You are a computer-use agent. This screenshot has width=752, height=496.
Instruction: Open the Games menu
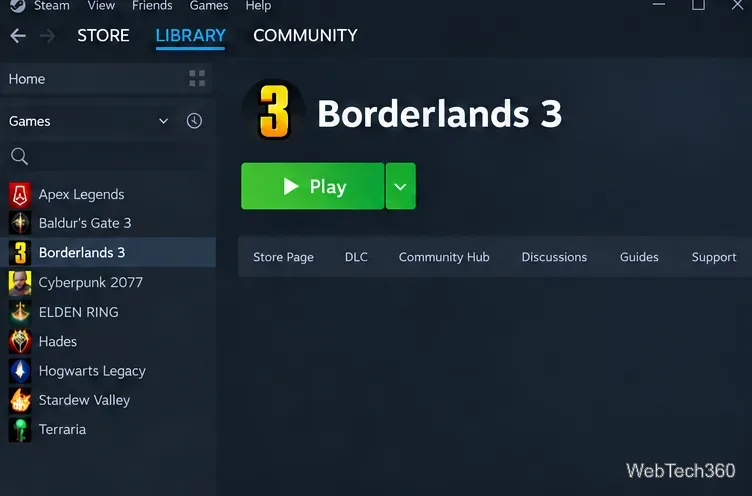[209, 6]
